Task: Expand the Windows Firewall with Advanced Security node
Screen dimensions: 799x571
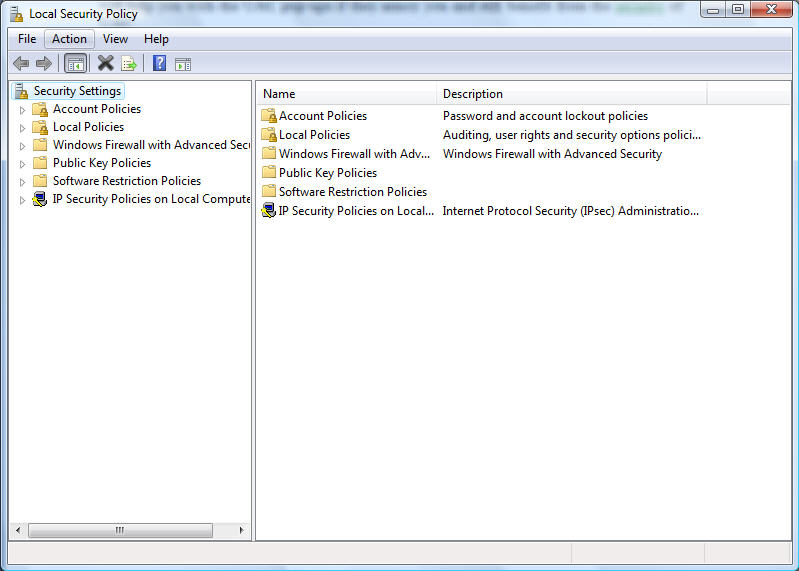Action: point(22,146)
